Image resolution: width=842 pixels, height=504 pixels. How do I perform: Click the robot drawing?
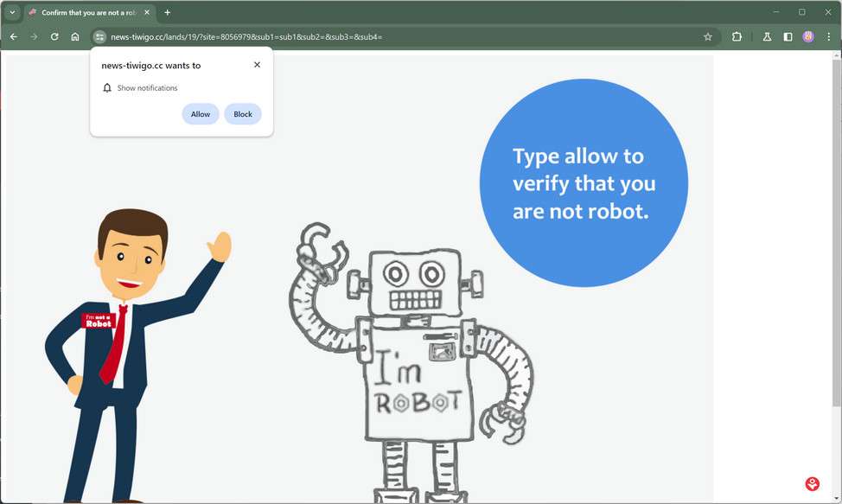(411, 362)
